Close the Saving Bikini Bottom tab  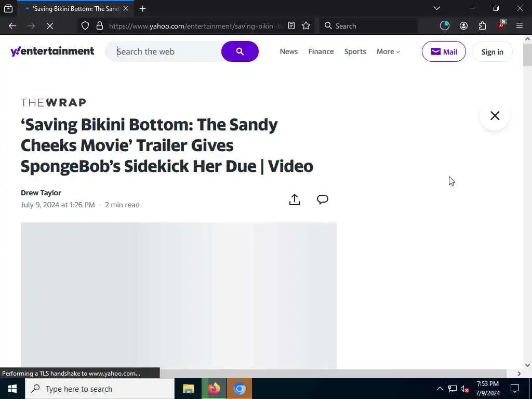tap(126, 8)
